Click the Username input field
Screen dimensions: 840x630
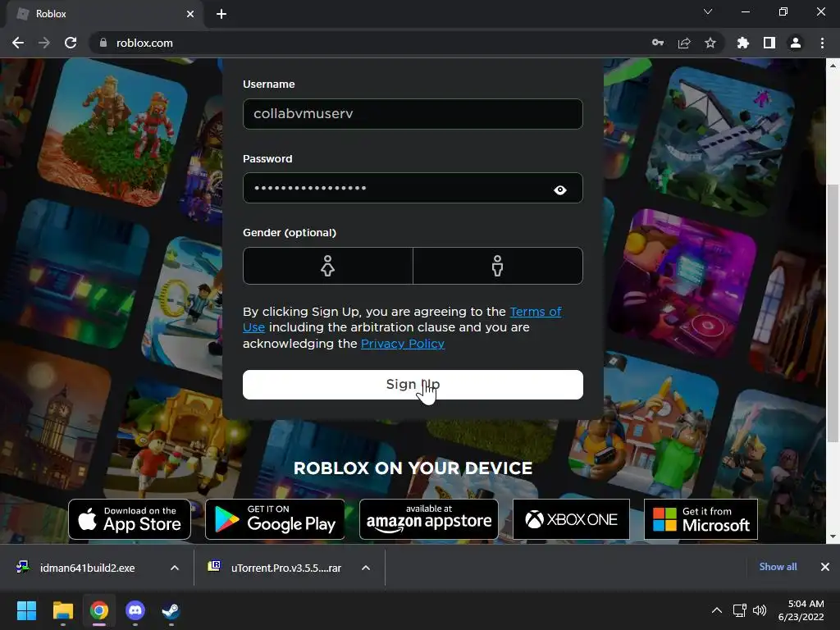coord(413,113)
